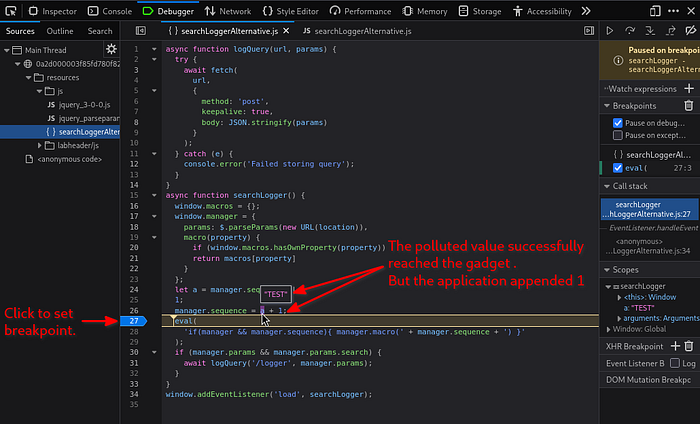Image resolution: width=700 pixels, height=424 pixels.
Task: Fold the macro method on line 19
Action: [x=154, y=237]
